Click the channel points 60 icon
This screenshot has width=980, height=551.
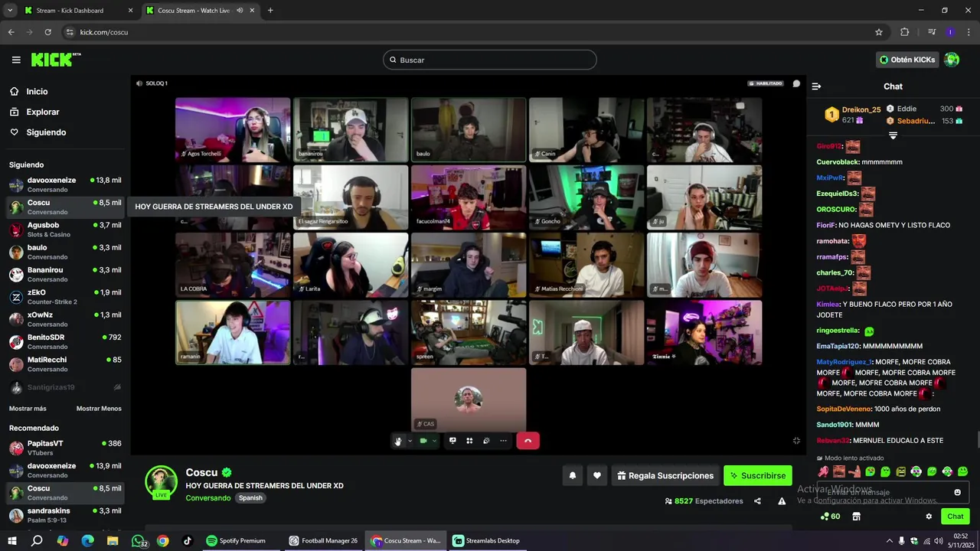pyautogui.click(x=830, y=517)
